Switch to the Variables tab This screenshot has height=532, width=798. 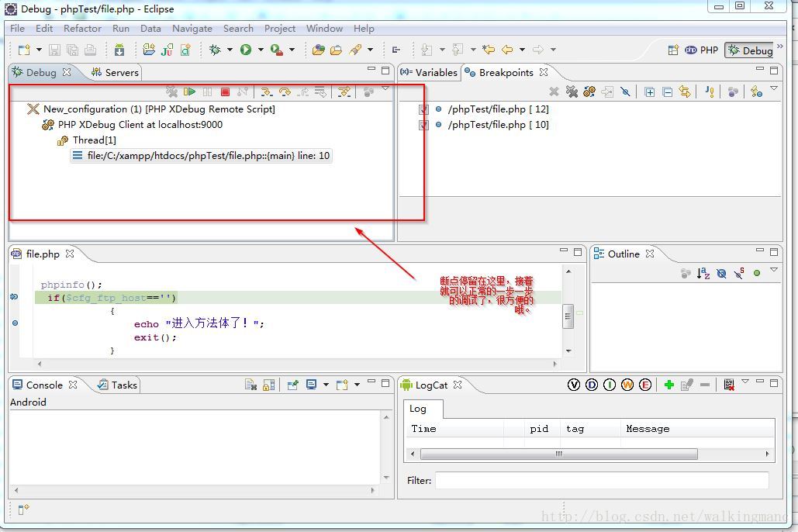pos(429,72)
